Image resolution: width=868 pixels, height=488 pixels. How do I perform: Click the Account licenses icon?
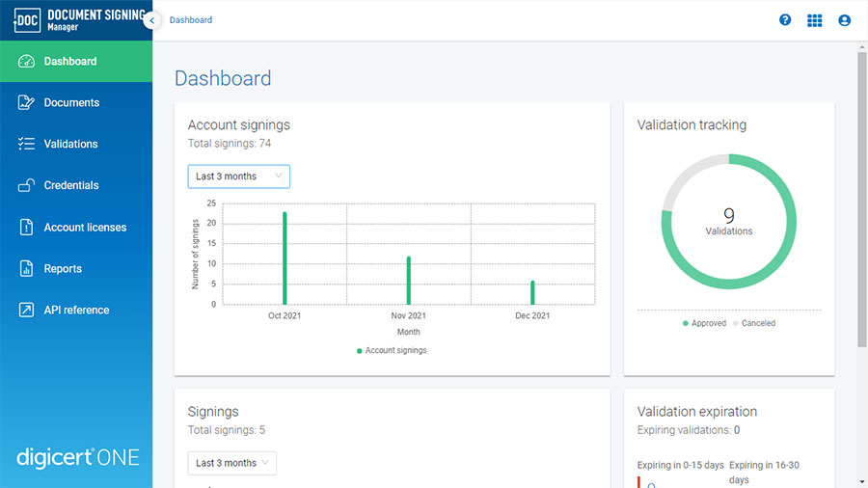click(26, 228)
